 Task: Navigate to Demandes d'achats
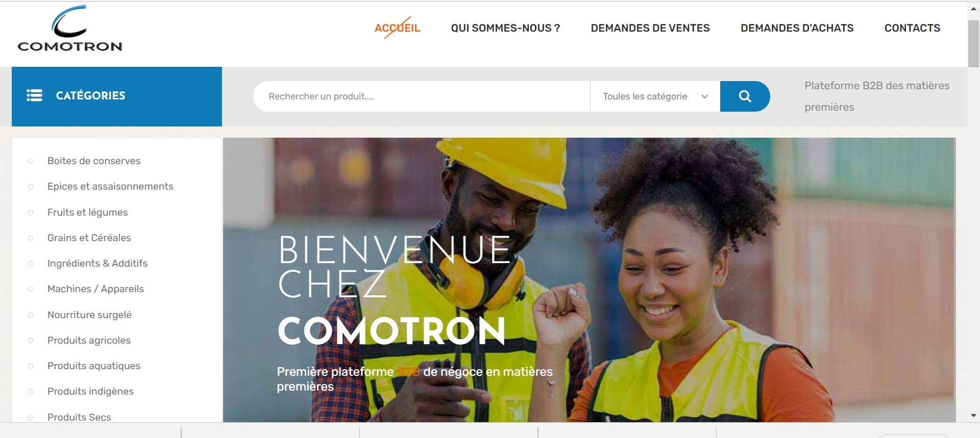(x=797, y=28)
